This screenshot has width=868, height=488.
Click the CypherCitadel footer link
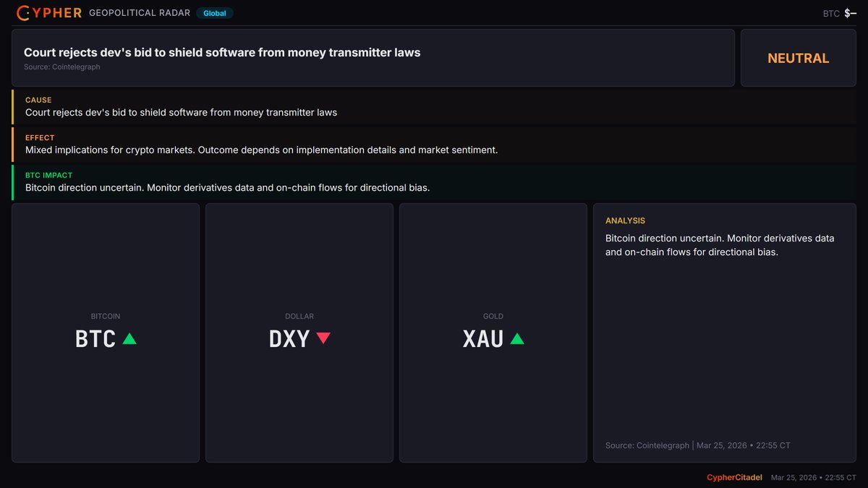tap(734, 478)
